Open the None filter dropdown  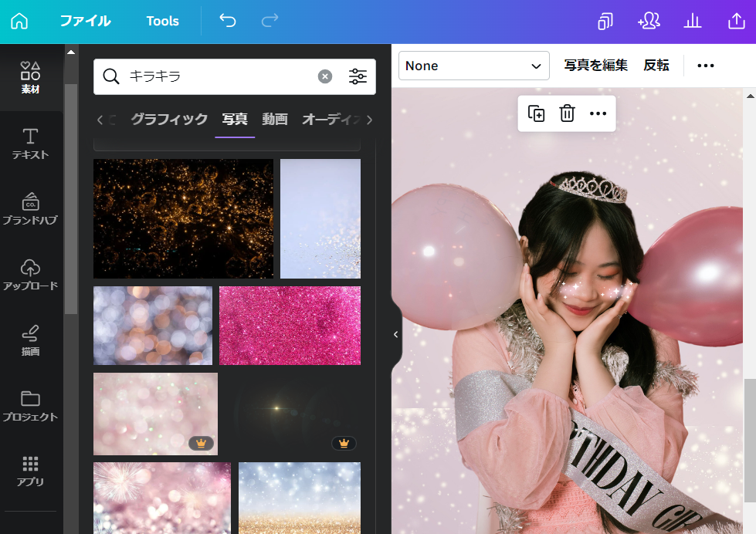[474, 66]
